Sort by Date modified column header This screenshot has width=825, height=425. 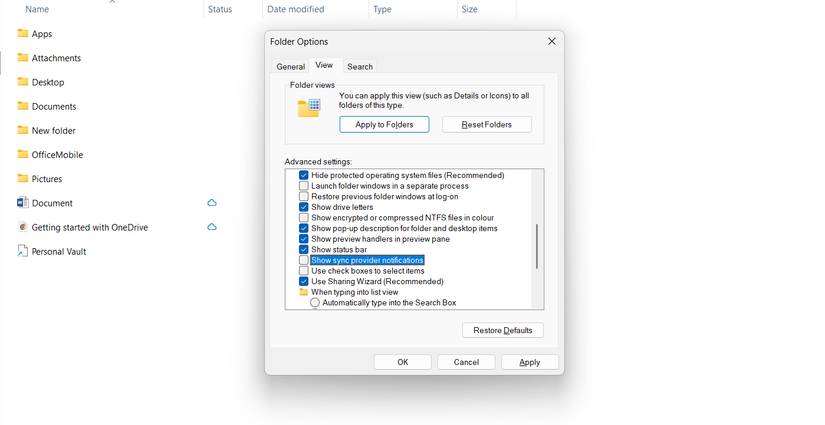click(x=296, y=9)
